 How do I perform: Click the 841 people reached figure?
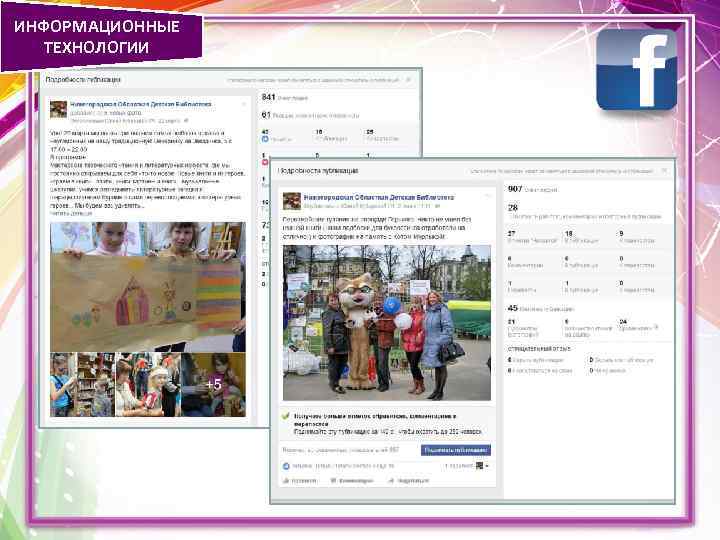click(269, 97)
